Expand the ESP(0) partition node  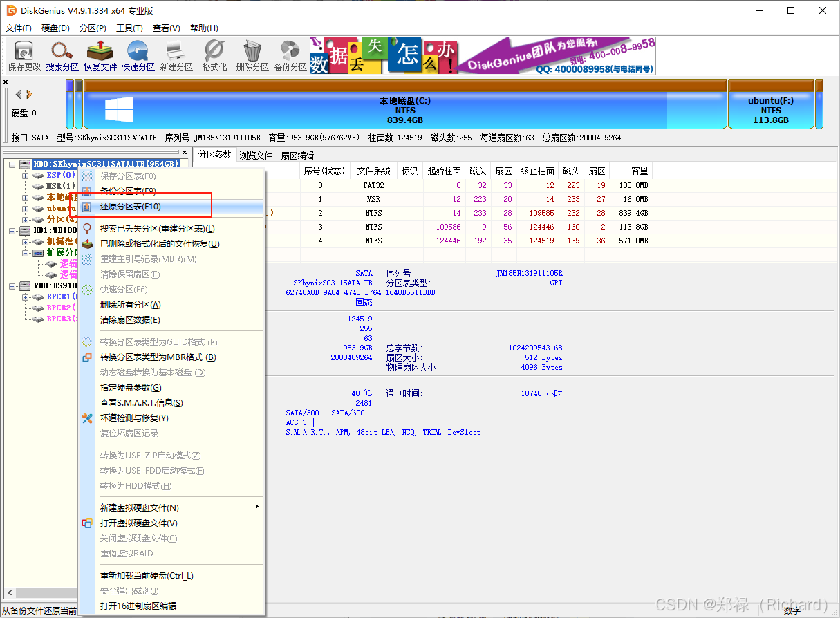pyautogui.click(x=25, y=175)
